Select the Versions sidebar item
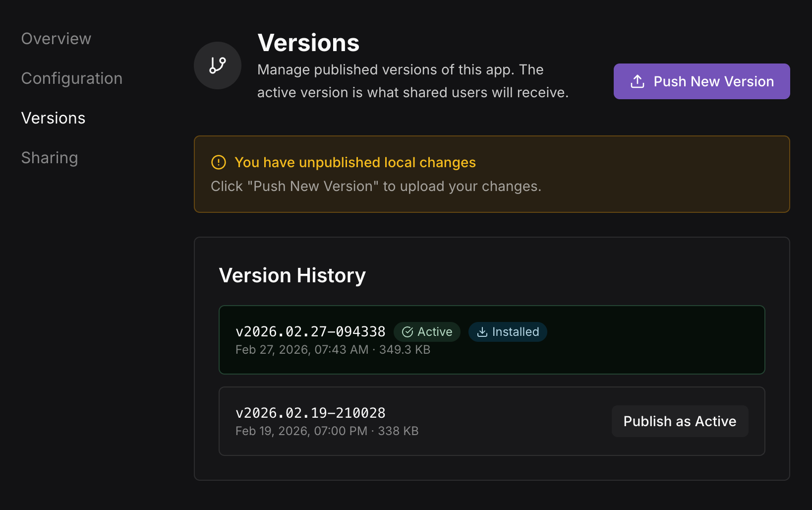This screenshot has width=812, height=510. pos(53,118)
